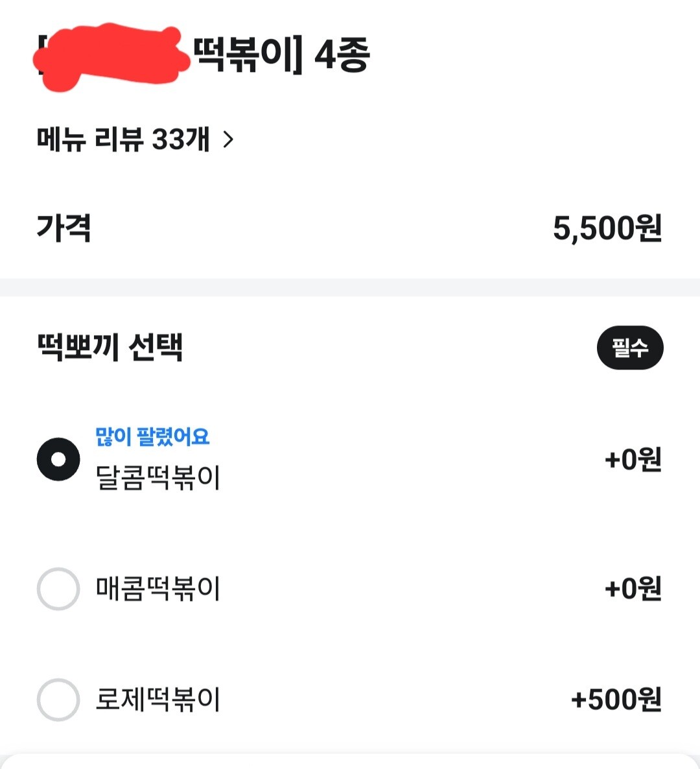Open the chevron next to 메뉴 리뷰
This screenshot has height=769, width=700.
click(x=228, y=139)
